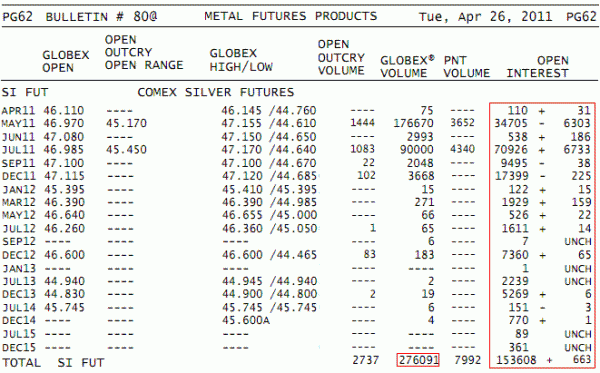Select the MAY11 outcry volume 1444
This screenshot has width=600, height=373.
tap(362, 123)
